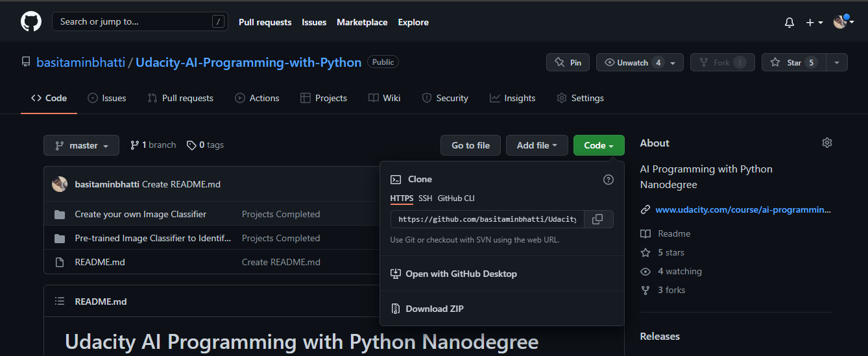Open the About settings gear
868x356 pixels.
tap(826, 143)
